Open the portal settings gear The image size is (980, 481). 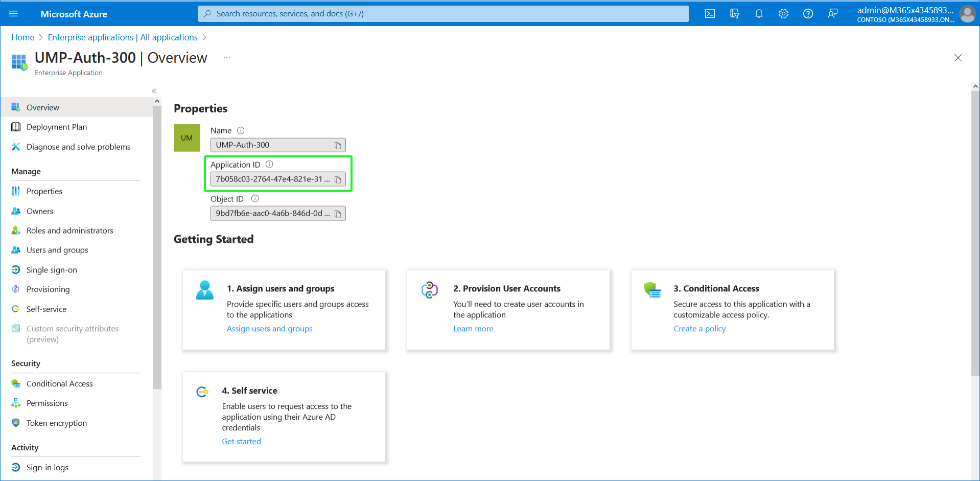[x=783, y=14]
